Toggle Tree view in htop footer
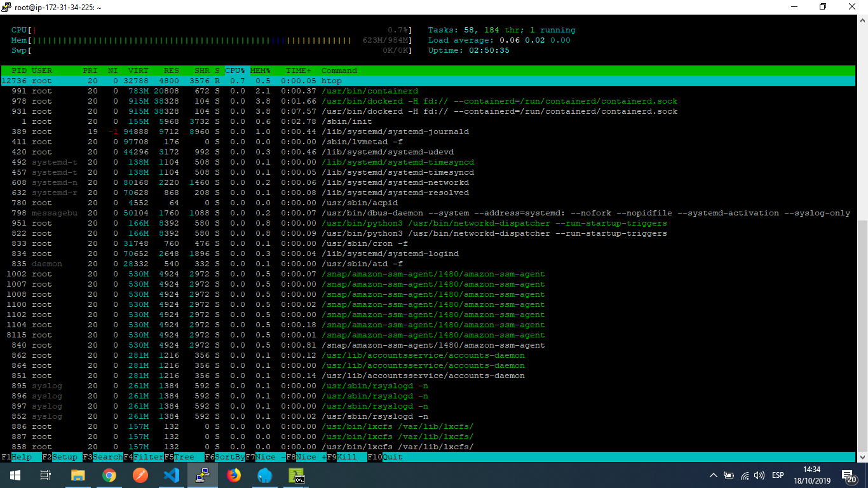 click(184, 457)
